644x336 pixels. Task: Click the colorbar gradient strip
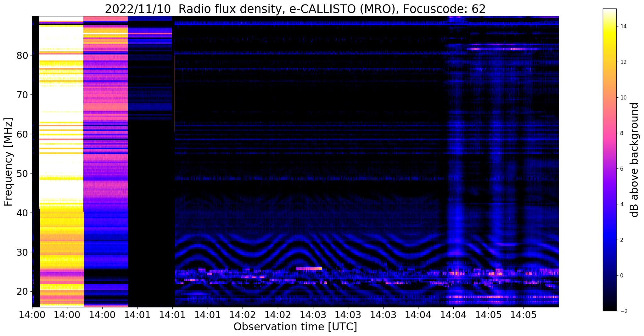pos(609,160)
